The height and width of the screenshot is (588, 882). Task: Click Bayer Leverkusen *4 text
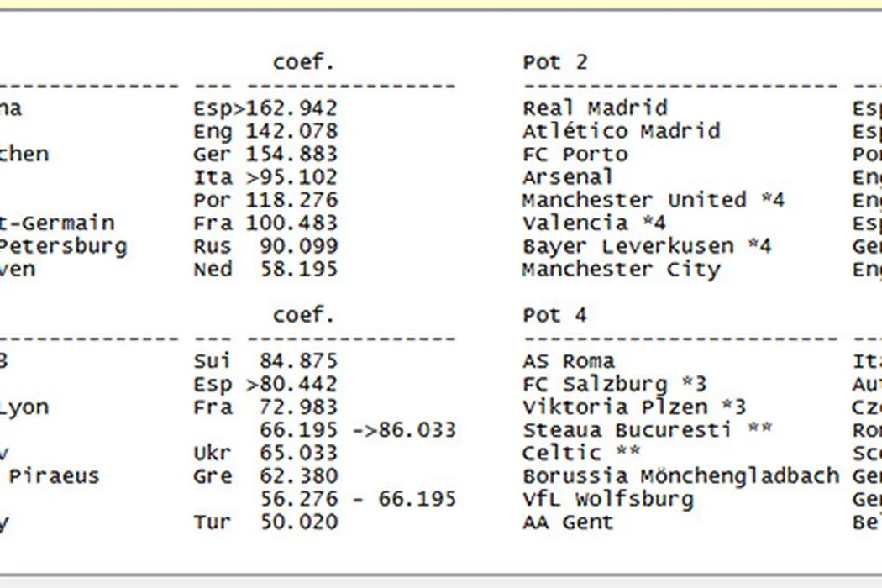point(647,247)
